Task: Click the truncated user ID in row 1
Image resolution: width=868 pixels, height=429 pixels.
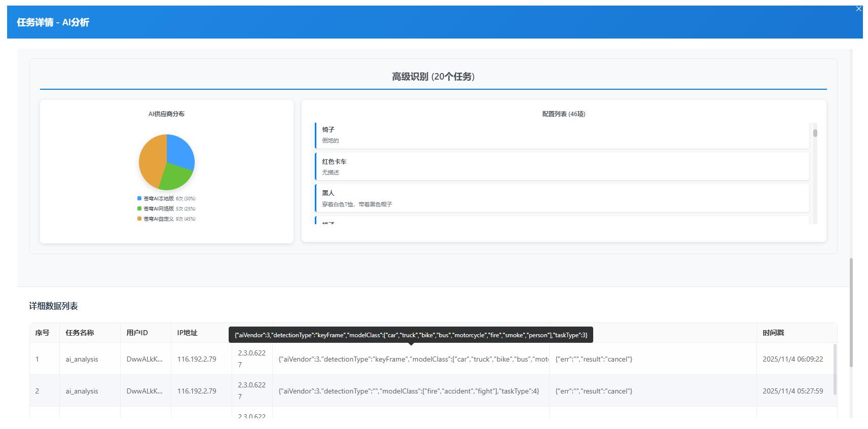Action: point(144,360)
